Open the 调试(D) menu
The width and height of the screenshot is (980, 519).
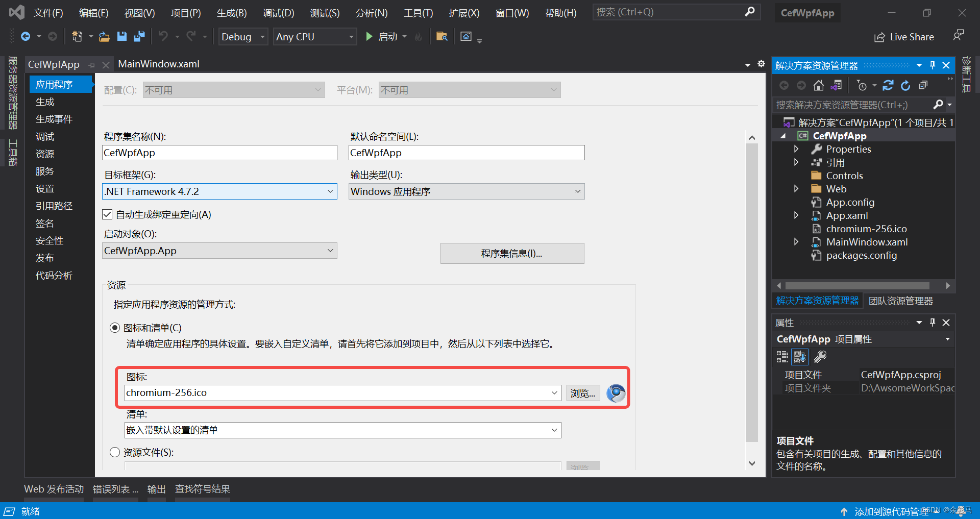[x=278, y=13]
